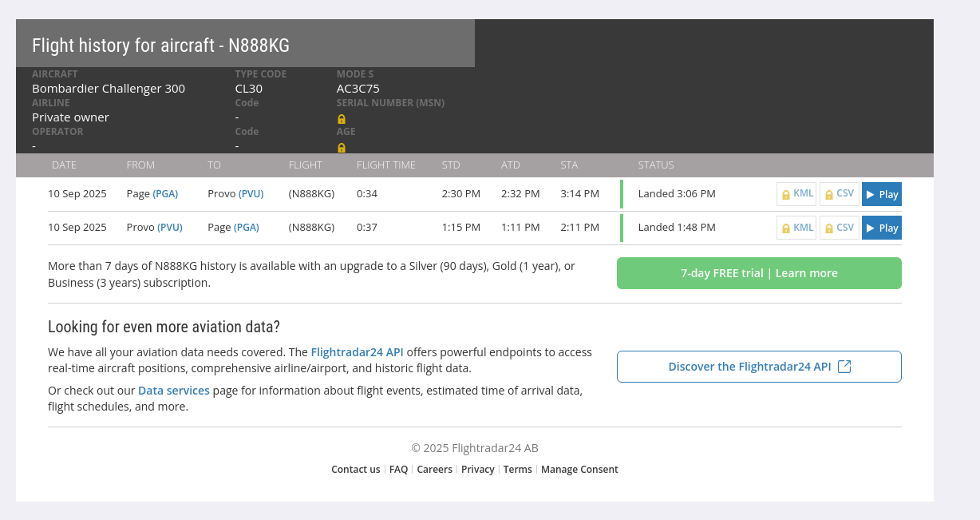This screenshot has width=980, height=520.
Task: Download CSV for Page to Provo flight
Action: tap(840, 194)
